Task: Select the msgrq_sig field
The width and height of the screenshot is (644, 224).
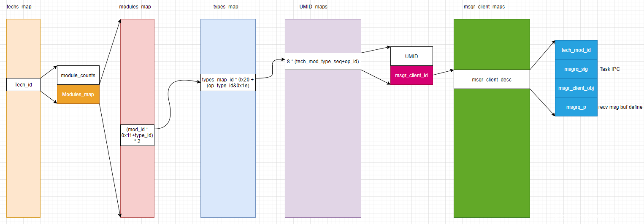Action: pyautogui.click(x=576, y=69)
